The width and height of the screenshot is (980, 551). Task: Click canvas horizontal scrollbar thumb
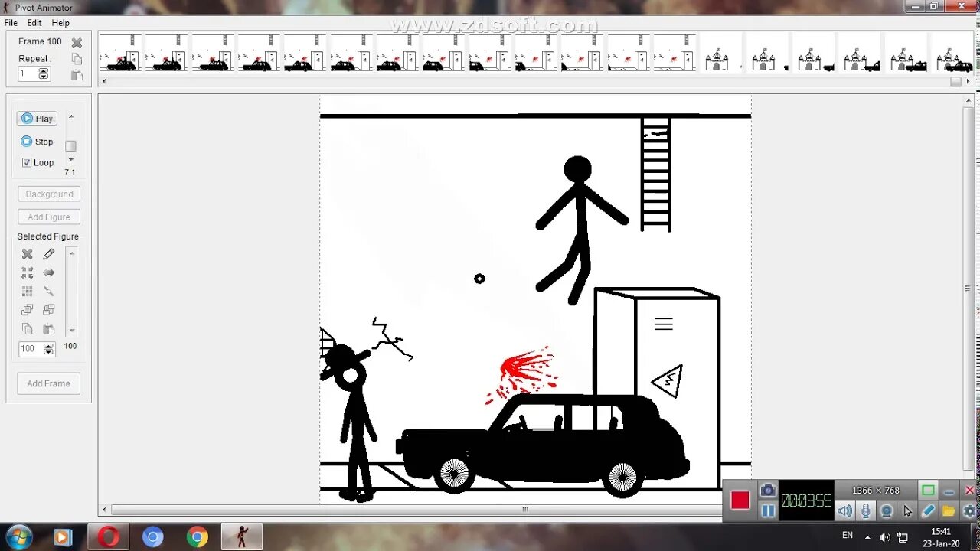(525, 510)
